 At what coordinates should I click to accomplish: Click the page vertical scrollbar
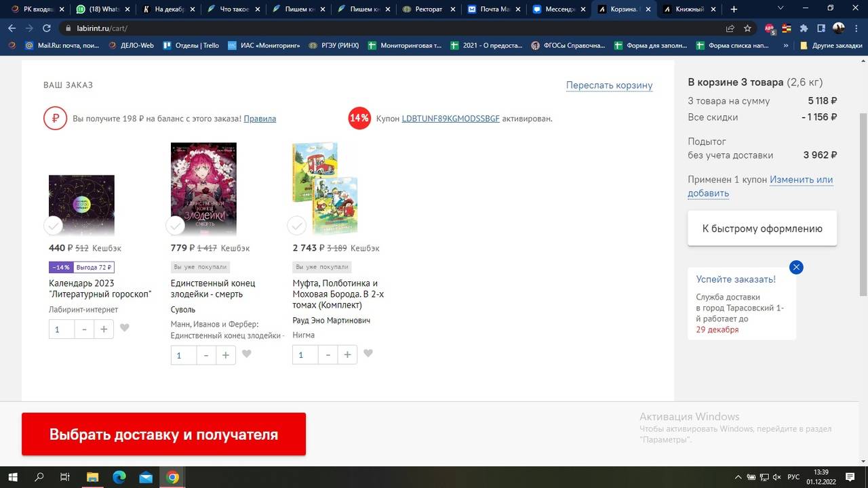[863, 203]
